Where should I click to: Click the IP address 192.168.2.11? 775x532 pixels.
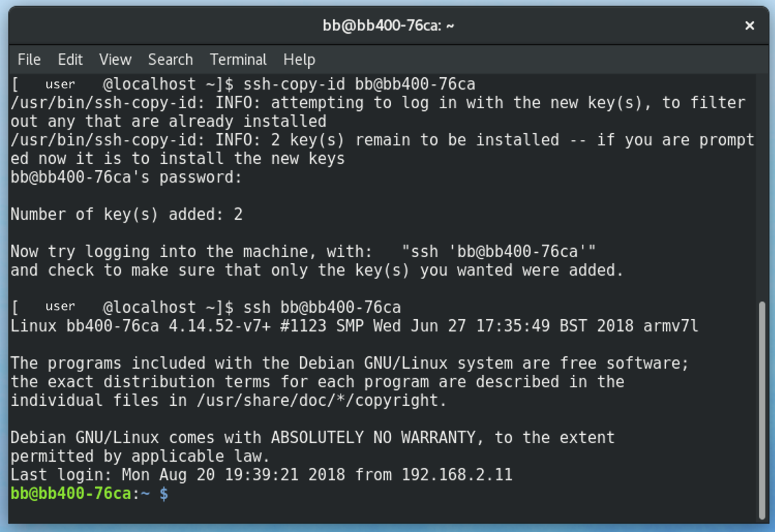(457, 475)
